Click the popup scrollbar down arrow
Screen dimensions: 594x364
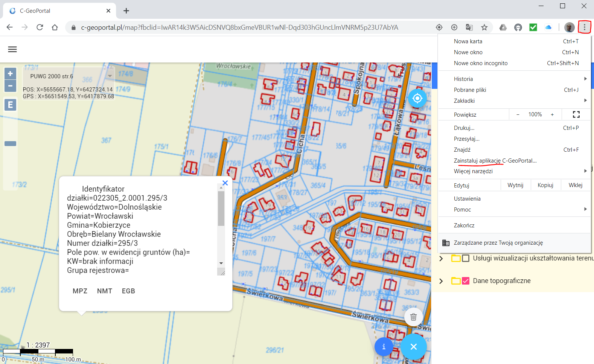221,263
